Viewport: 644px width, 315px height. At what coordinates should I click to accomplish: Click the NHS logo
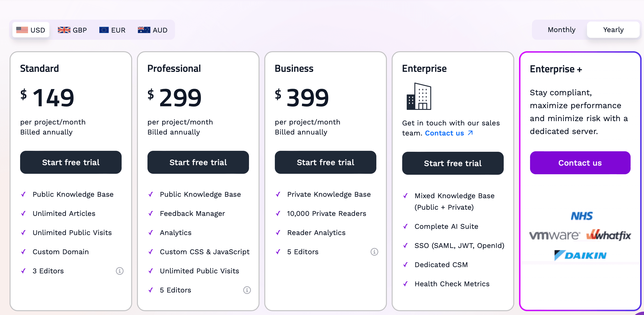tap(582, 216)
